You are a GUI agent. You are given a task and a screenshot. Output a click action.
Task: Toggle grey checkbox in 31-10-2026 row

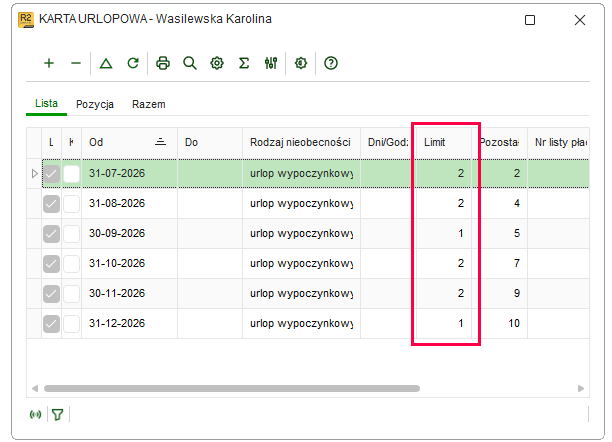pos(51,264)
